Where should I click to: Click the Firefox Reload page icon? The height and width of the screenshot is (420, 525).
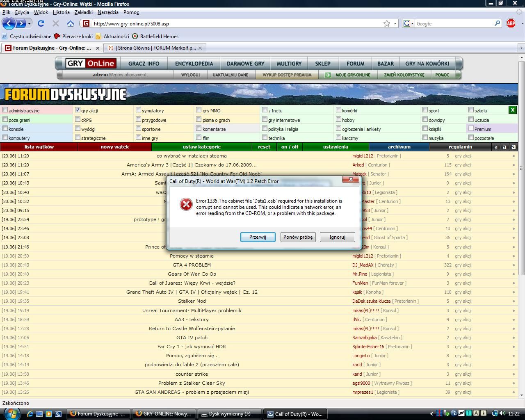41,23
